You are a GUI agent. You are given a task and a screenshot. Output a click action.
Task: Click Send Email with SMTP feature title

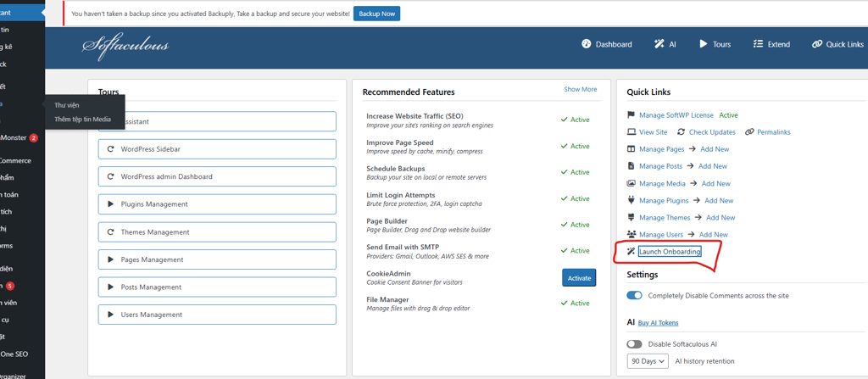click(x=403, y=247)
